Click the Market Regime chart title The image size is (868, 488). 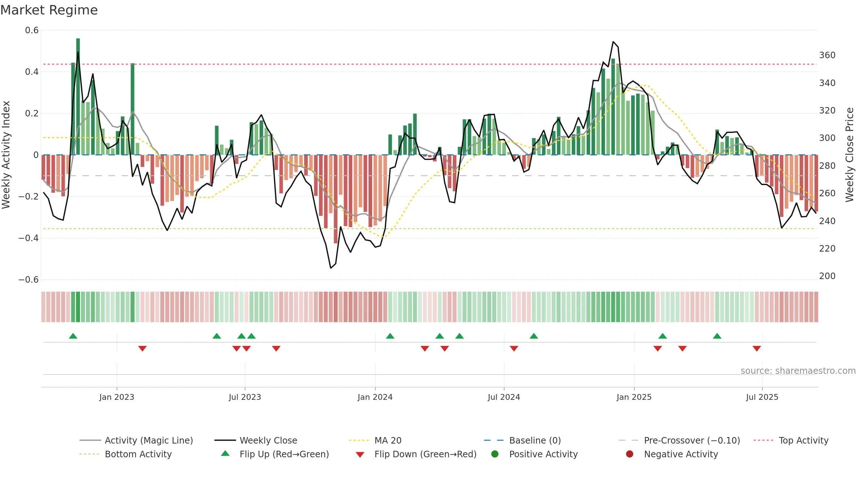tap(49, 10)
